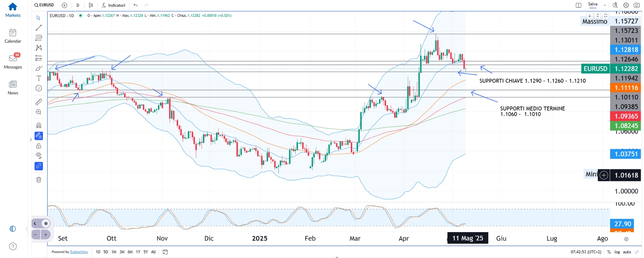Viewport: 644px width, 258px height.
Task: Activate the magnet snap mode
Action: point(39,125)
